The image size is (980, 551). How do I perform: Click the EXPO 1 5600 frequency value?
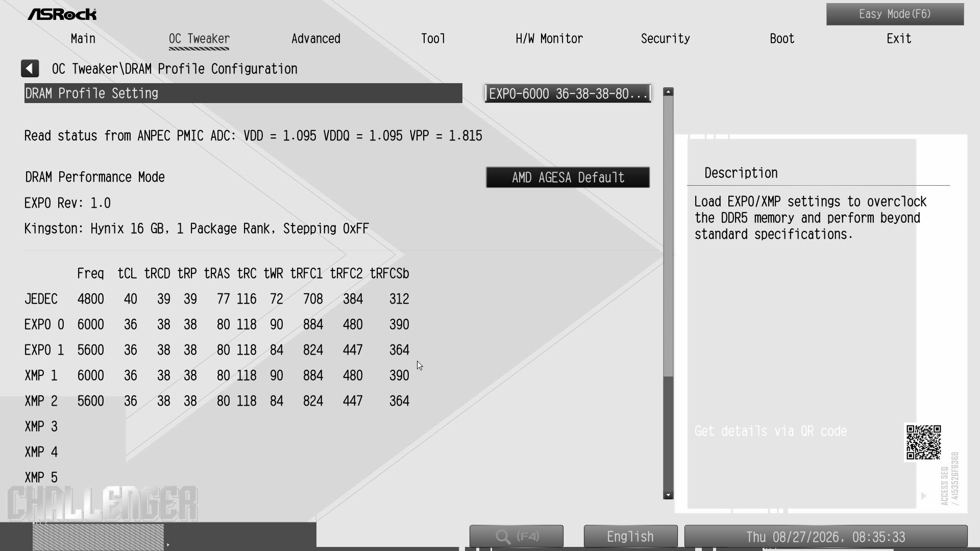coord(90,350)
